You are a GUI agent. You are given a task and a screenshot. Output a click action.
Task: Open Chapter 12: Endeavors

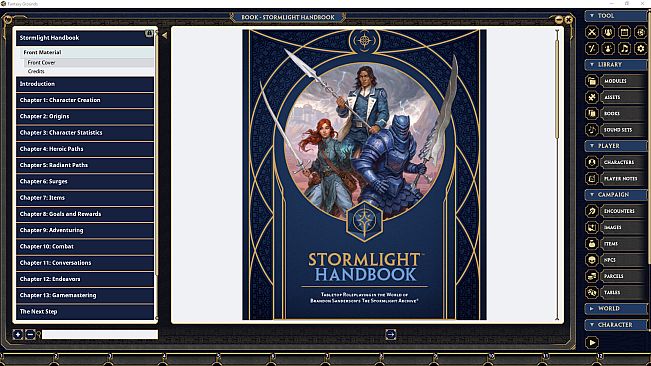(85, 279)
